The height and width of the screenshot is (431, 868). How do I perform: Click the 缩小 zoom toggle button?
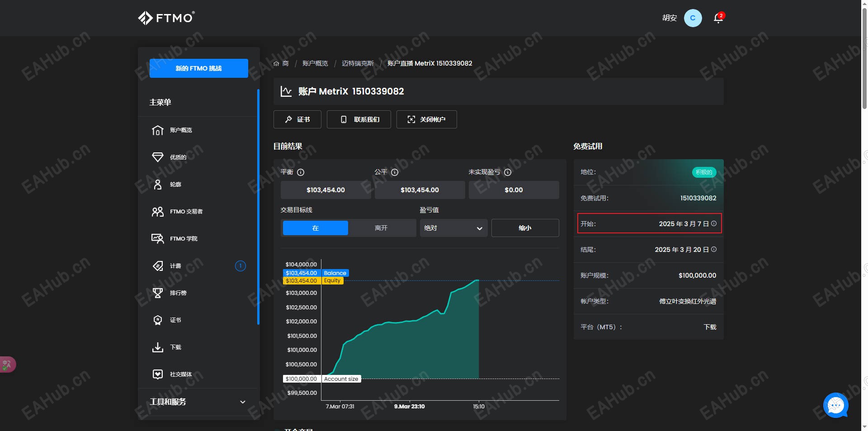[525, 228]
